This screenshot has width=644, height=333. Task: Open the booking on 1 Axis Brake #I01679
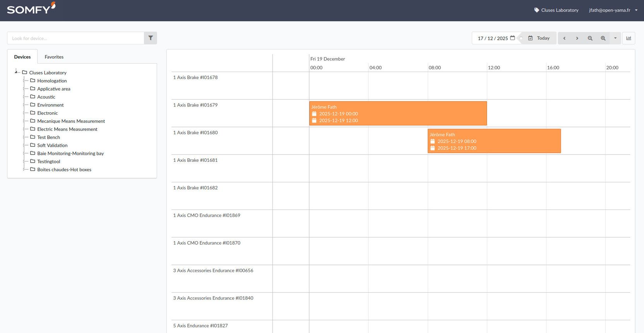(397, 113)
